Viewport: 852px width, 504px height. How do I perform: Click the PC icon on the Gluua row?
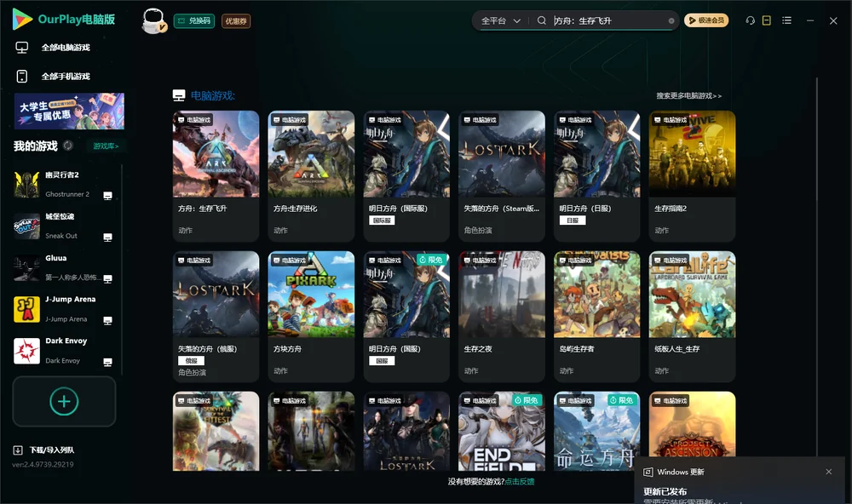(107, 278)
